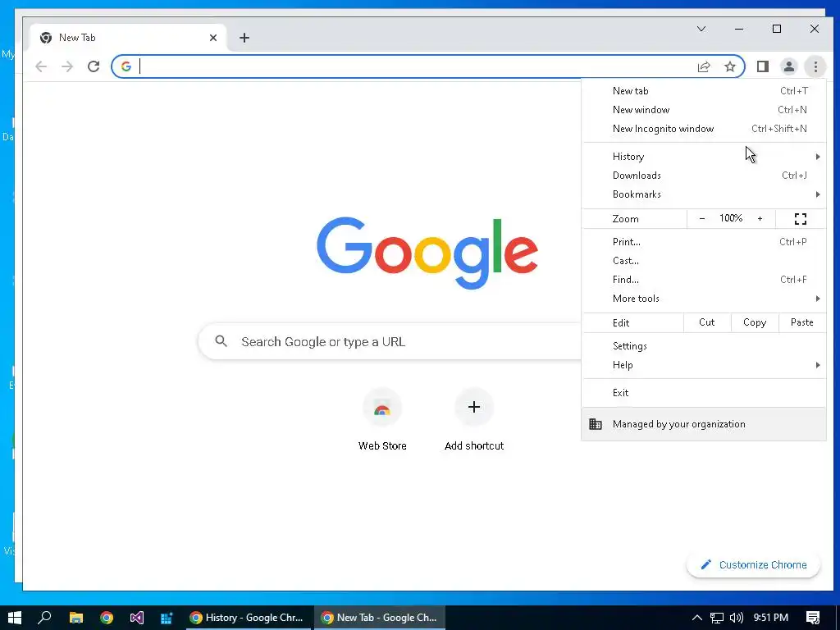This screenshot has height=630, width=840.
Task: Choose New Incognito window
Action: (704, 129)
